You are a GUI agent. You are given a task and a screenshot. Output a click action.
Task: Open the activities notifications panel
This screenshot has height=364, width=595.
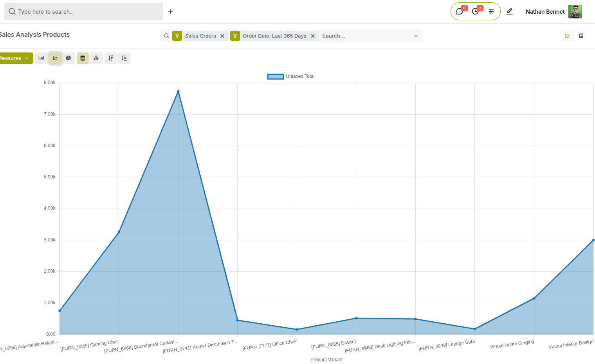[475, 11]
